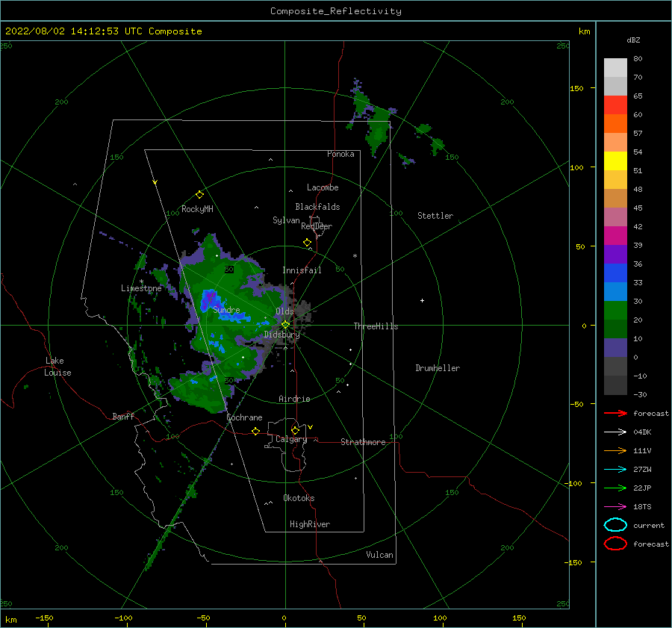Click the 04DK legend label
The image size is (672, 628).
coord(642,432)
